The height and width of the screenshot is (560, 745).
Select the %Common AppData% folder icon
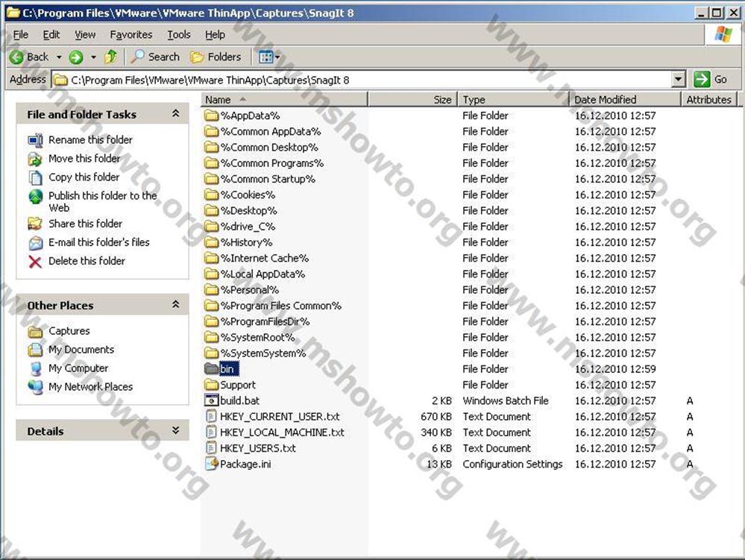212,131
